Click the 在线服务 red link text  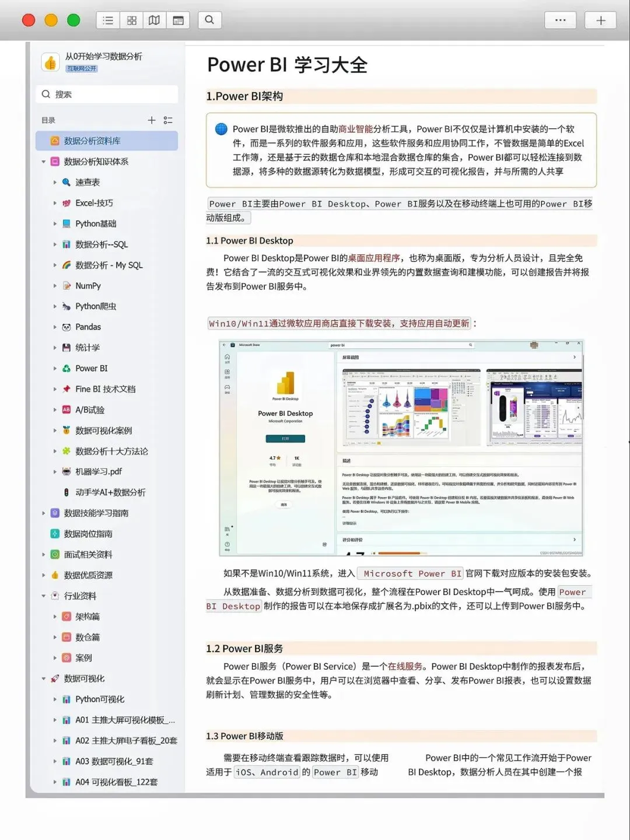pyautogui.click(x=405, y=667)
